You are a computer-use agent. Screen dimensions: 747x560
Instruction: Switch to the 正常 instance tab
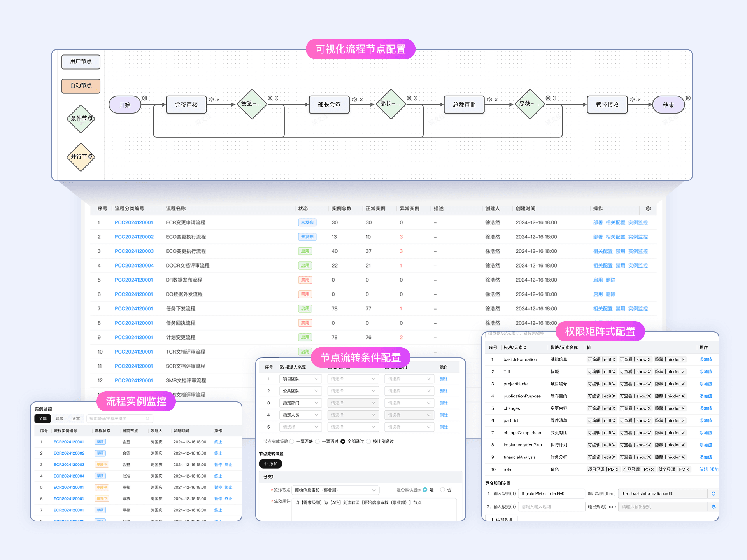76,418
